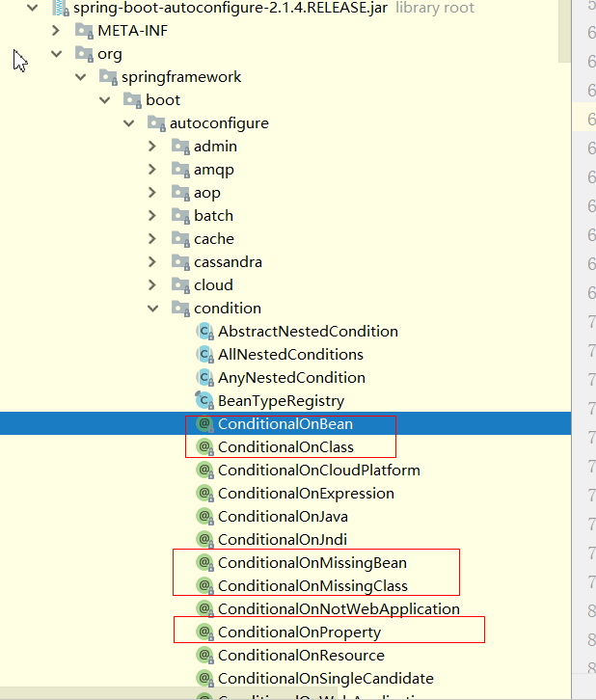
Task: Select ConditionalOnClass in the tree
Action: 285,447
